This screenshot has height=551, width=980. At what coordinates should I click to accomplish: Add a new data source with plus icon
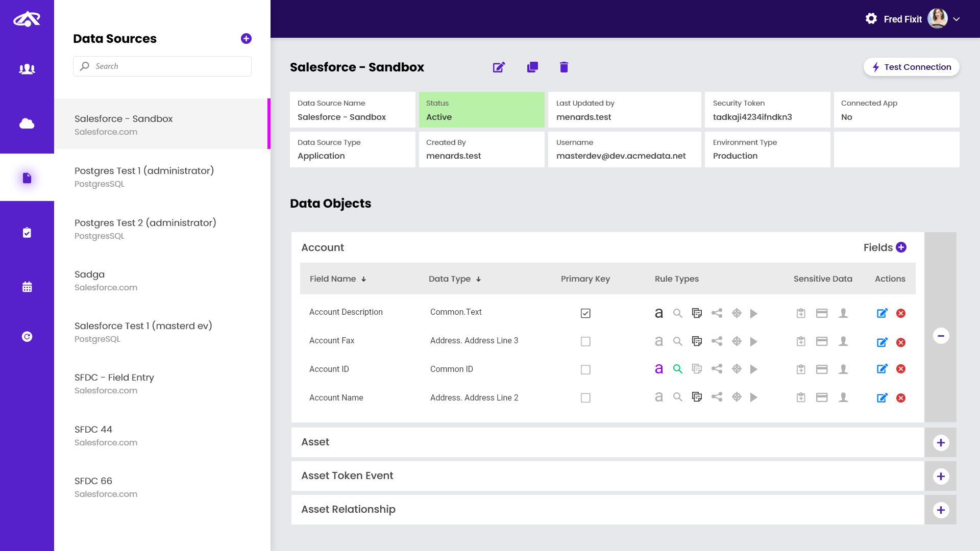[246, 39]
